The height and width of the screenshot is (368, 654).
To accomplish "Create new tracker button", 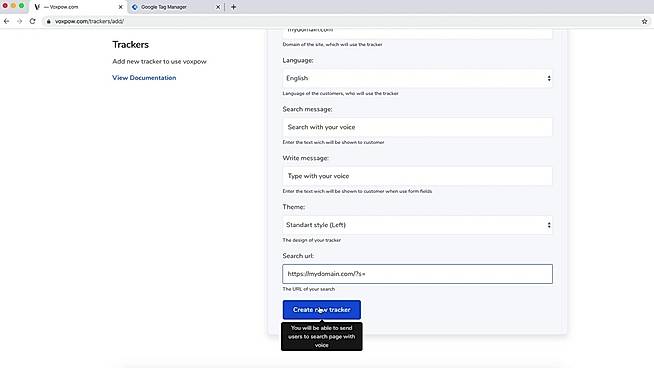I will 322,310.
